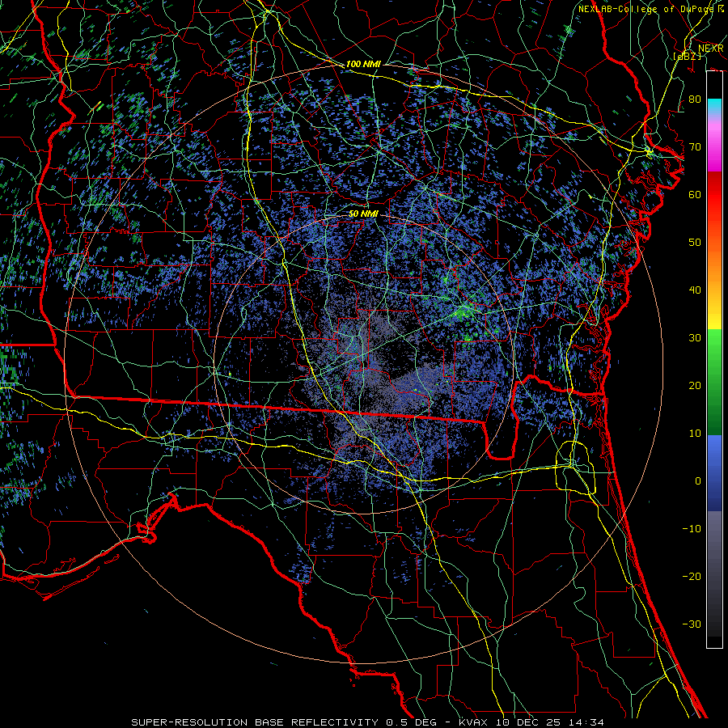Click the NEXLAB-College of DuPage credit text
The width and height of the screenshot is (728, 728).
[x=650, y=9]
